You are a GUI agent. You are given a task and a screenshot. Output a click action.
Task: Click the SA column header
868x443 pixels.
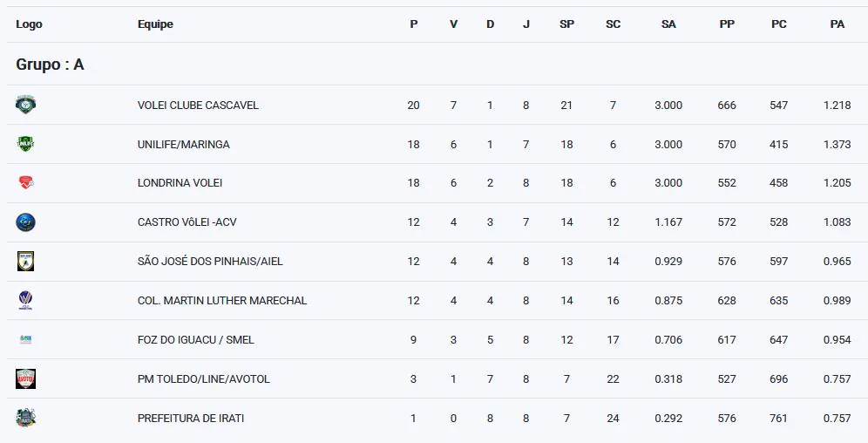pos(668,24)
